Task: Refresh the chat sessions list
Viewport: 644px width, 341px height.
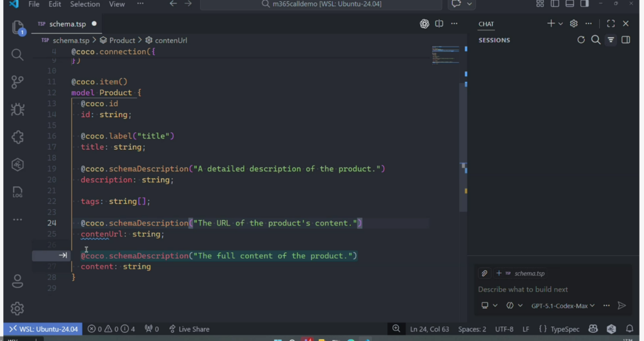Action: pyautogui.click(x=581, y=40)
